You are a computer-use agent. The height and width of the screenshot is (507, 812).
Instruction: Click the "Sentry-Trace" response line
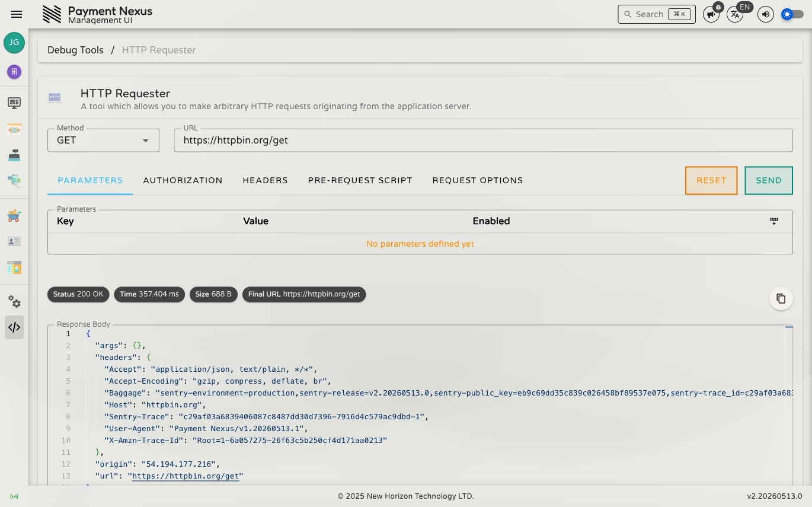266,417
